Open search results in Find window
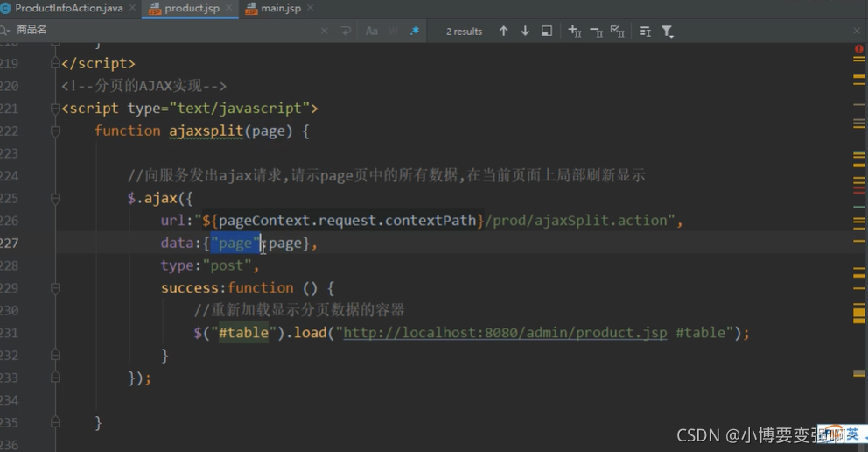Viewport: 868px width, 452px height. pos(546,31)
